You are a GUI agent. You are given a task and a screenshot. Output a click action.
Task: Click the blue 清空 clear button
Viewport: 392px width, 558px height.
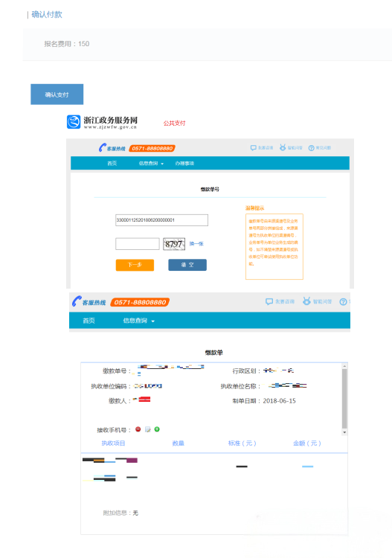(x=187, y=265)
